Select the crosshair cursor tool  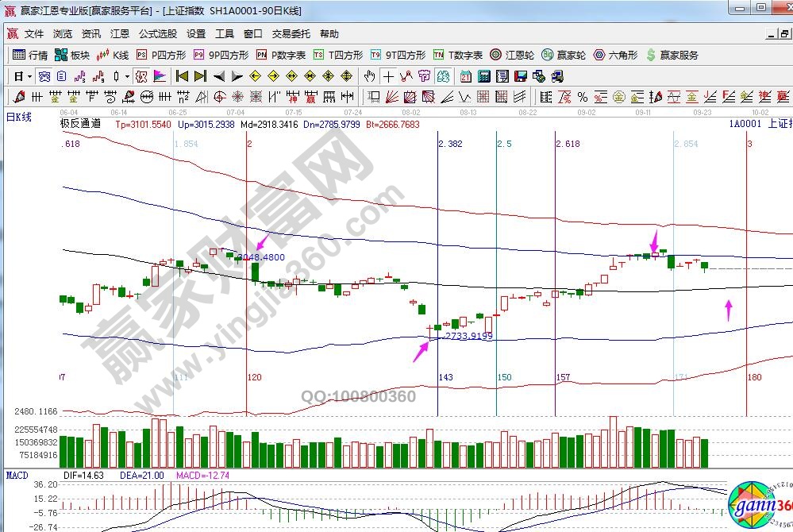click(x=388, y=76)
